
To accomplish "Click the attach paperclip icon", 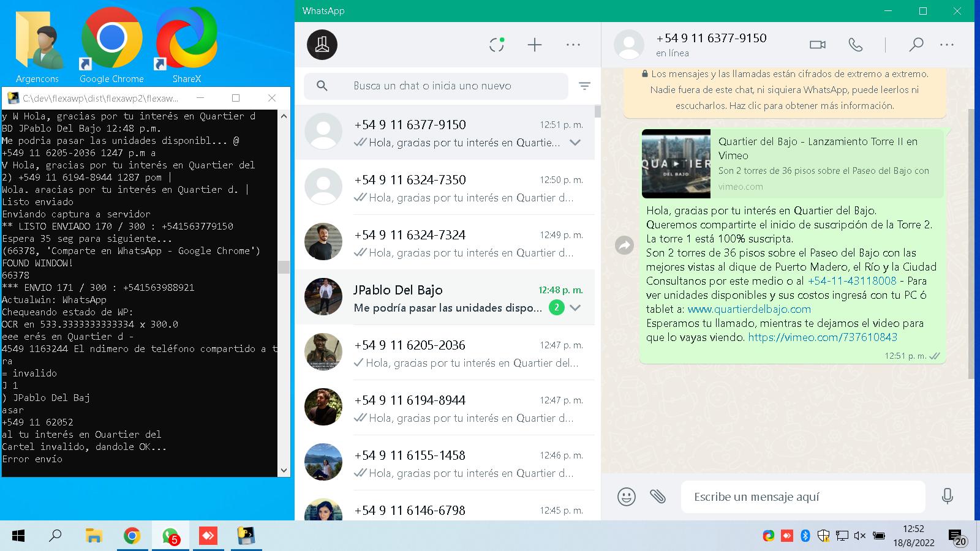I will [658, 497].
